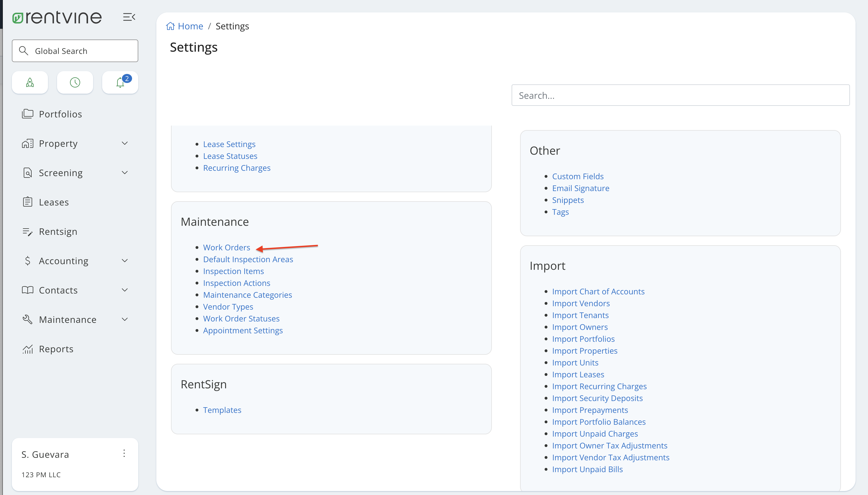Open the three-dot menu next to S. Guevara
The image size is (868, 495).
tap(124, 453)
